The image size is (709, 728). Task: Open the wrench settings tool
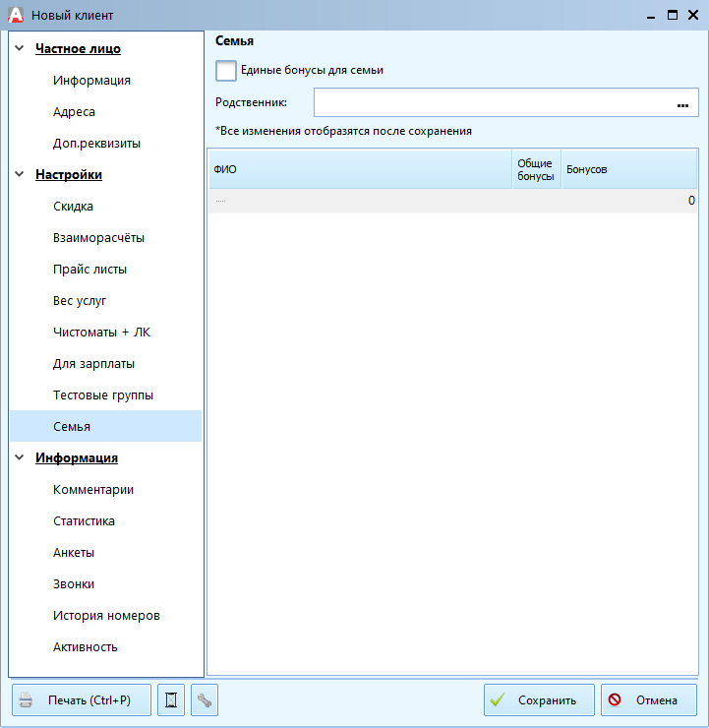point(205,700)
